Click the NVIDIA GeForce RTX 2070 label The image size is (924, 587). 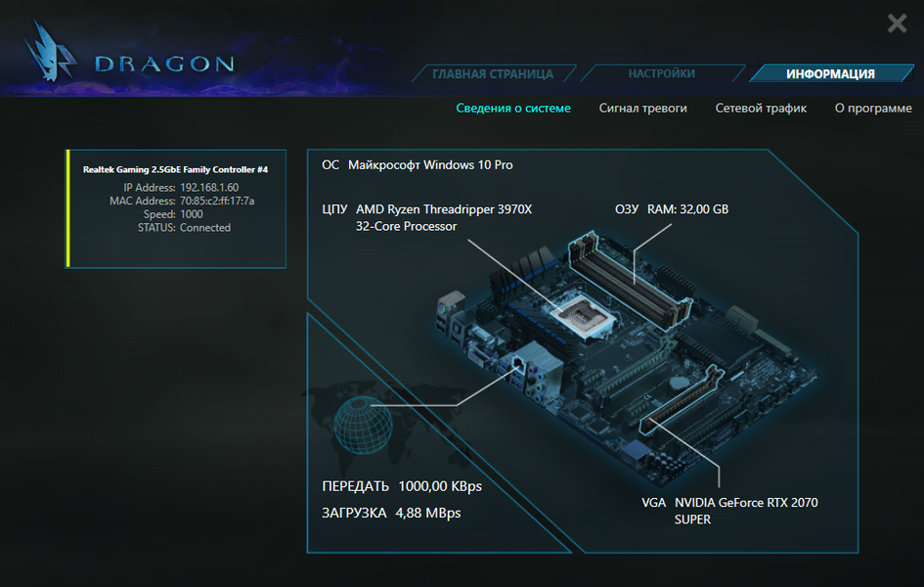[746, 511]
